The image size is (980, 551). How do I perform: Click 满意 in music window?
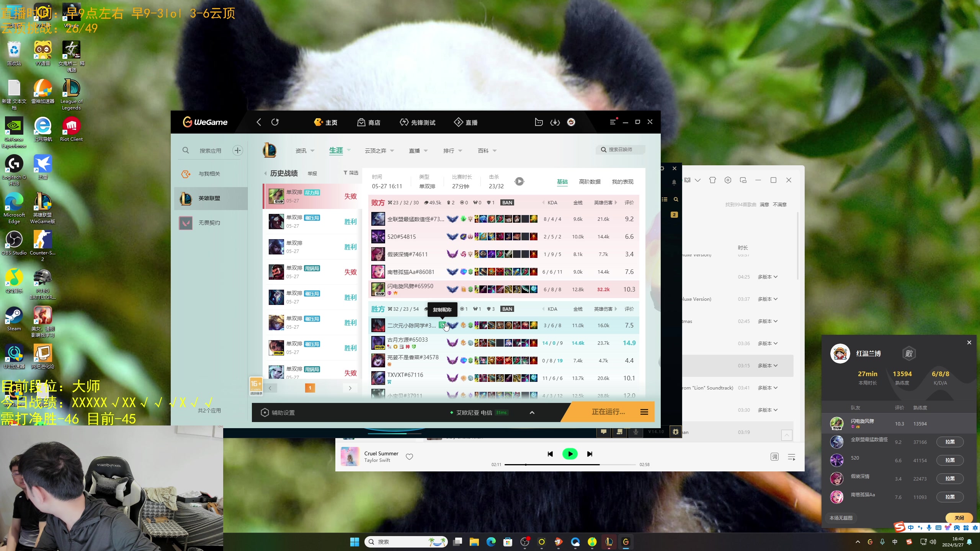point(764,205)
